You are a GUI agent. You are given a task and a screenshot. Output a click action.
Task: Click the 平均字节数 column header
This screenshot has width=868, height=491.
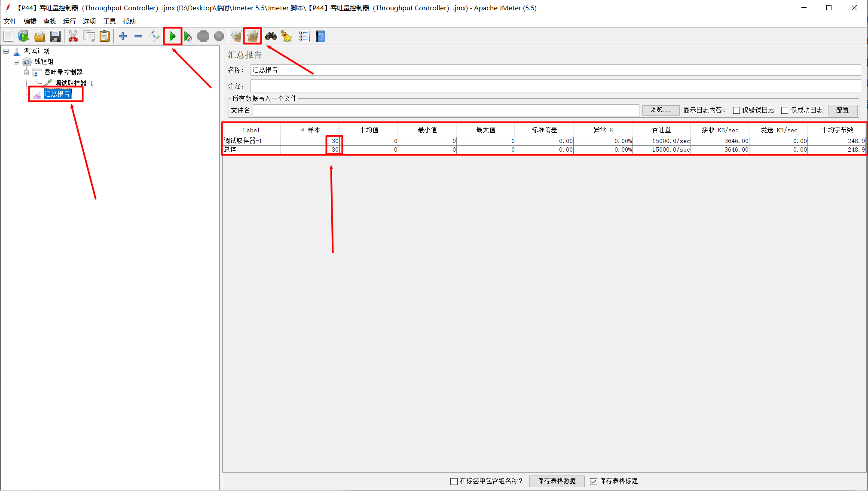click(x=837, y=130)
